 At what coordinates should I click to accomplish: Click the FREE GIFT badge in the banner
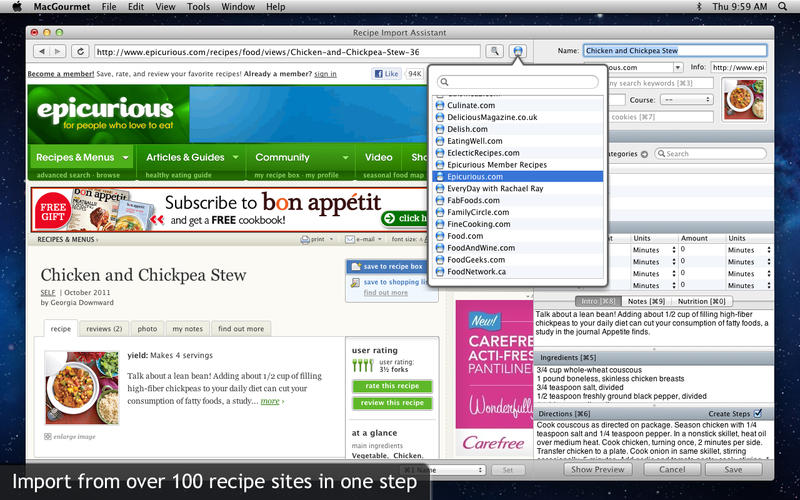[53, 210]
